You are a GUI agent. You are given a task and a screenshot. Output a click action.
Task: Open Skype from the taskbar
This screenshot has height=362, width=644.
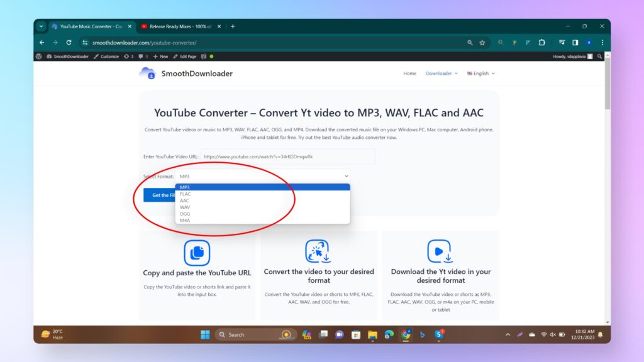pyautogui.click(x=439, y=334)
